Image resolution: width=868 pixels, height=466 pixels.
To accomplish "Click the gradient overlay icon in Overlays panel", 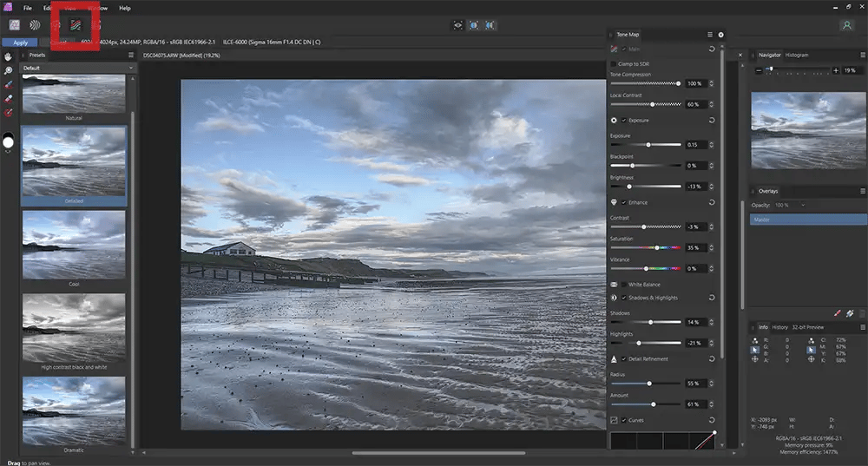I will click(850, 313).
